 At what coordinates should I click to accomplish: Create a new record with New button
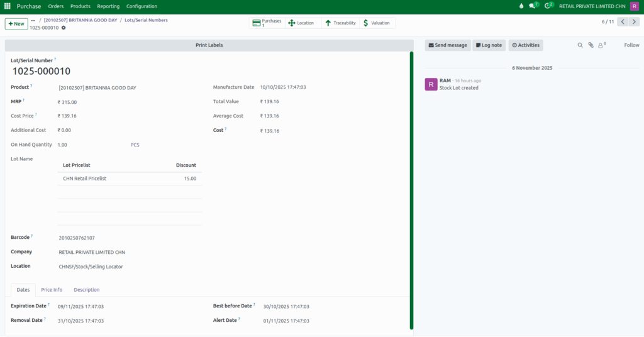[x=16, y=24]
